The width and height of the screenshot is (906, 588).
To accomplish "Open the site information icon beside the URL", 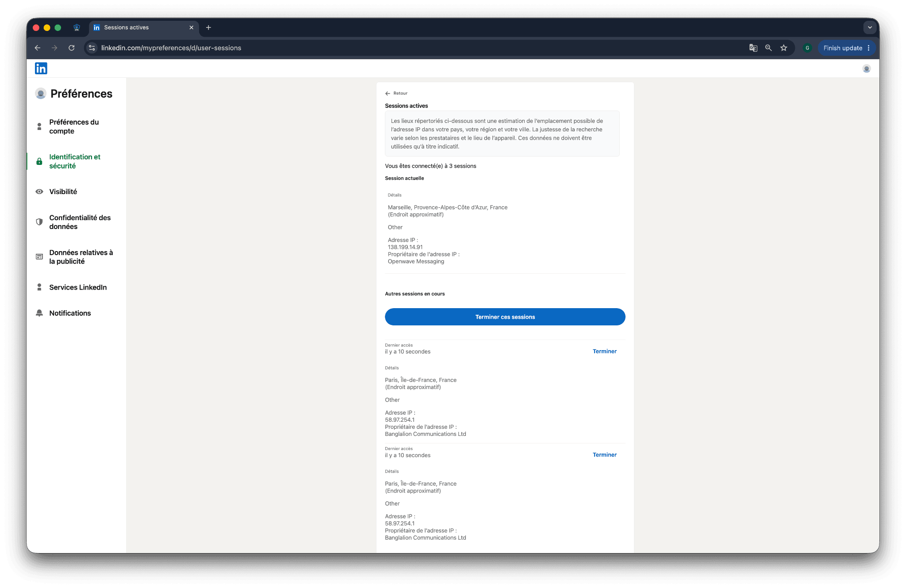I will coord(92,48).
